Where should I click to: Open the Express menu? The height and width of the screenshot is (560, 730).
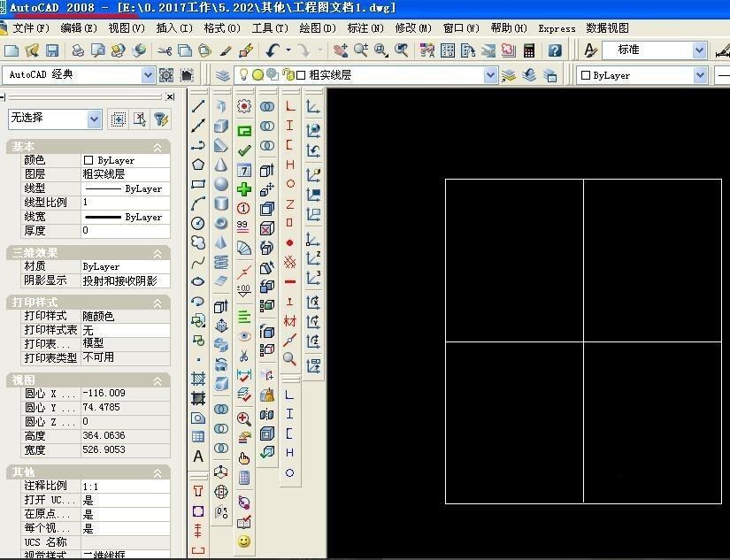pyautogui.click(x=557, y=28)
